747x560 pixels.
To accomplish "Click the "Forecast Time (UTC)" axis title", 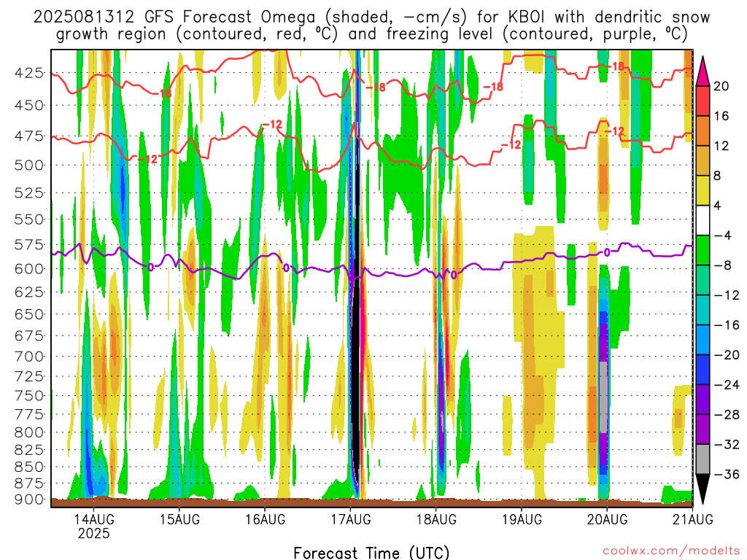I will tap(371, 553).
